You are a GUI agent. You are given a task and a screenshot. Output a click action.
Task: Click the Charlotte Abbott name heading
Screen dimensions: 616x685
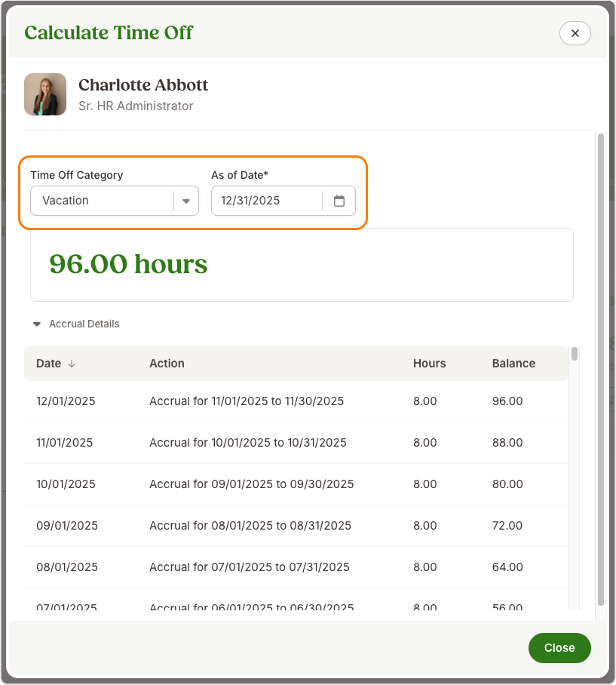(143, 85)
